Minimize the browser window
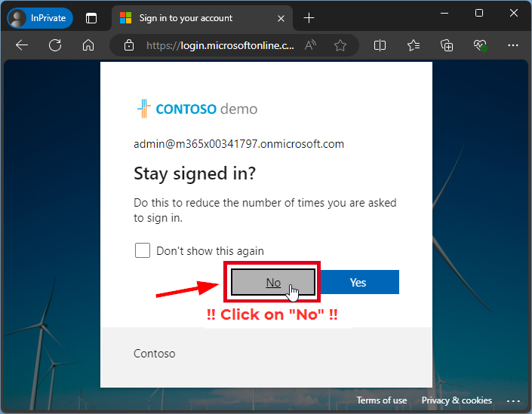The image size is (532, 414). point(444,14)
